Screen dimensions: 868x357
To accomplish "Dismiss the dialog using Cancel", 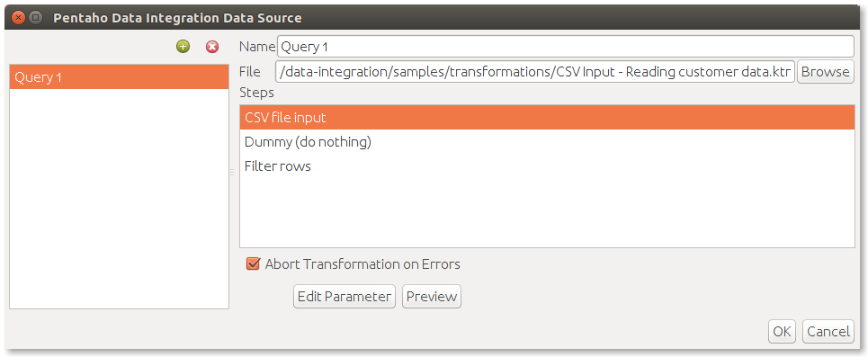I will pos(828,332).
